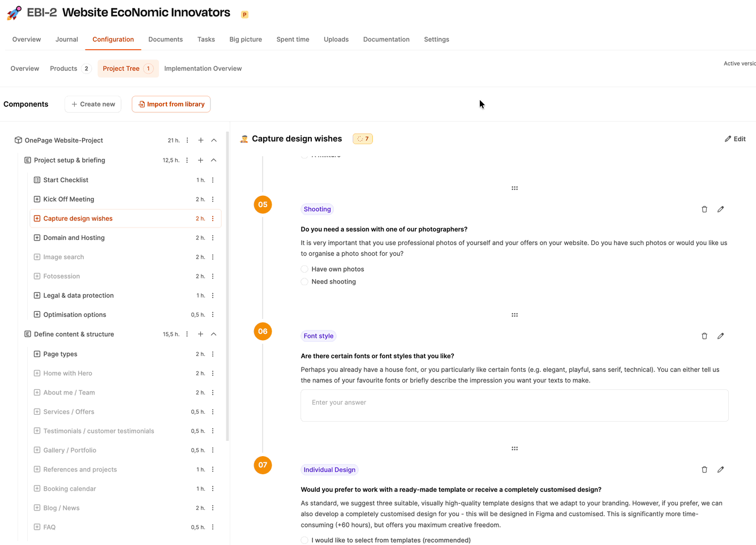
Task: Click the font style answer input field
Action: tap(514, 405)
